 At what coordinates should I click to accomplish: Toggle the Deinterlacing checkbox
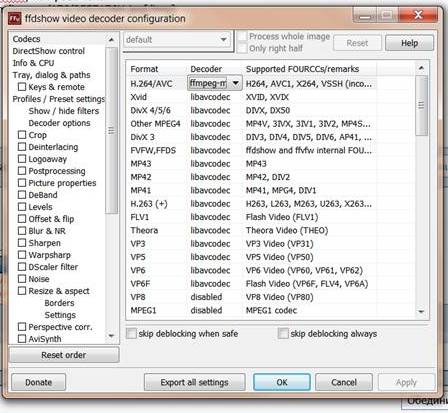coord(22,147)
